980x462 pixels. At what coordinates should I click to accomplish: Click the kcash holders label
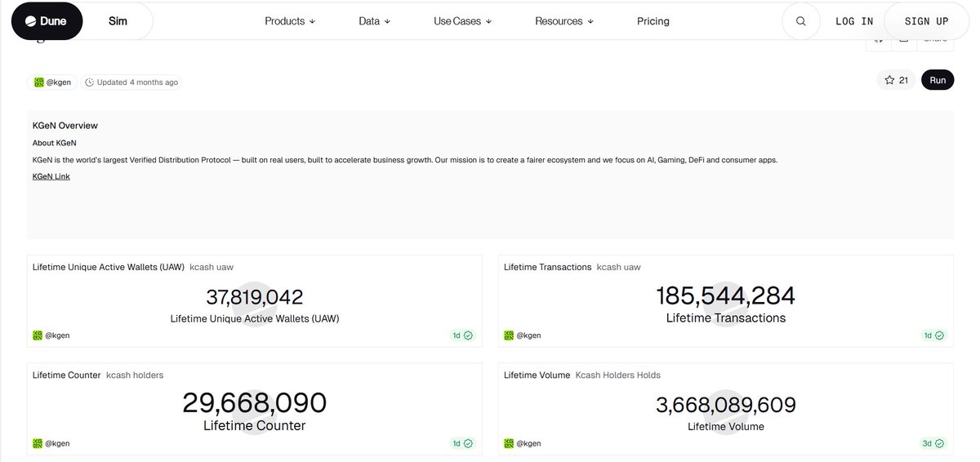click(135, 375)
